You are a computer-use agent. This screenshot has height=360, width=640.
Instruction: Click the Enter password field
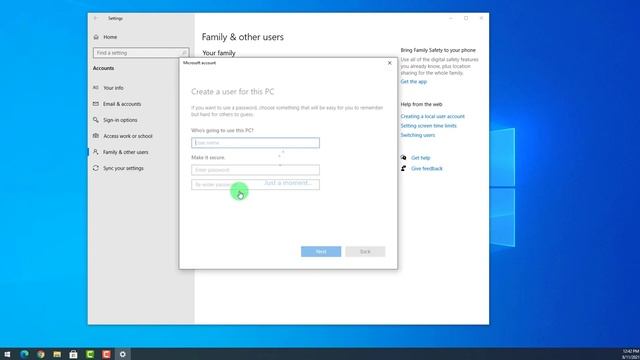click(256, 170)
